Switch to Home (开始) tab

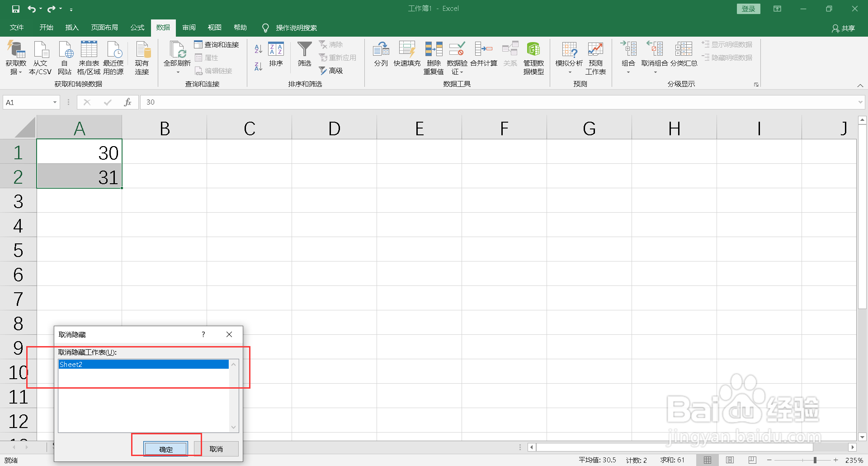coord(46,28)
